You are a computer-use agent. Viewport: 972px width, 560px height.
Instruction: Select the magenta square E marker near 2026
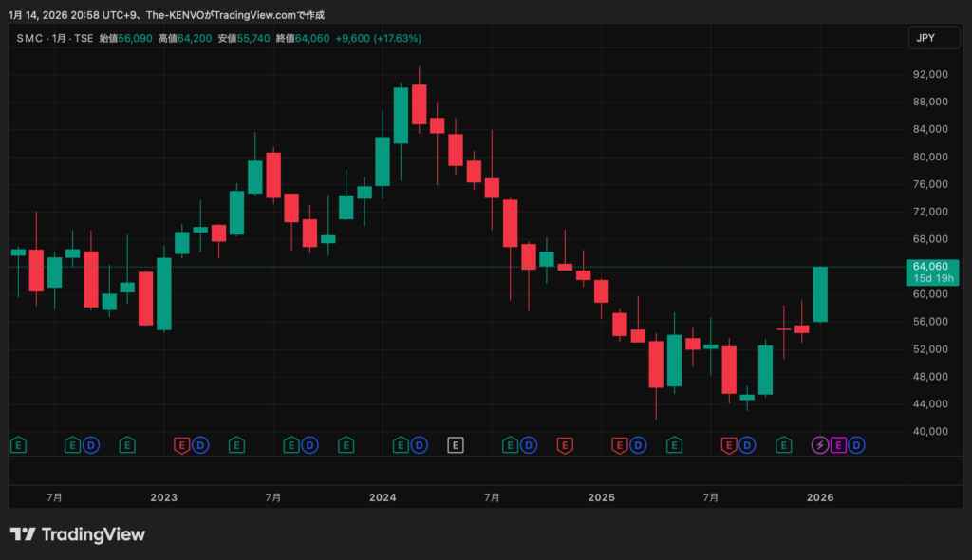pyautogui.click(x=838, y=444)
